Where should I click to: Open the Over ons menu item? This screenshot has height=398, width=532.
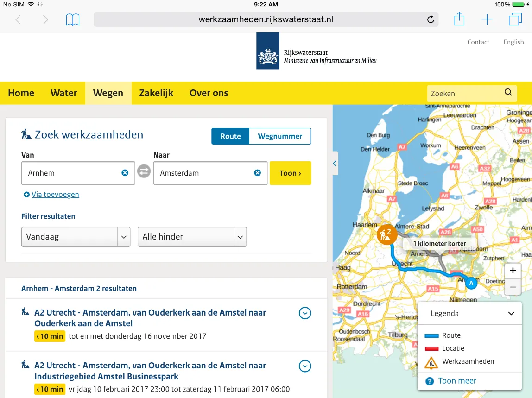click(x=209, y=93)
